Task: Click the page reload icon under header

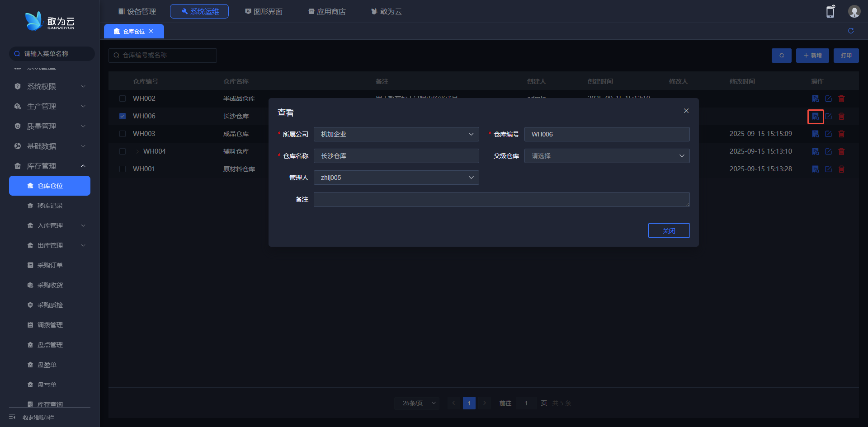Action: (x=851, y=31)
